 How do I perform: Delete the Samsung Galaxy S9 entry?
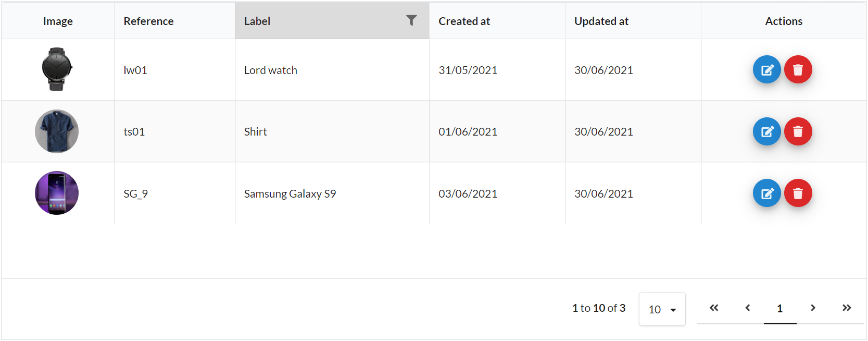pos(798,193)
